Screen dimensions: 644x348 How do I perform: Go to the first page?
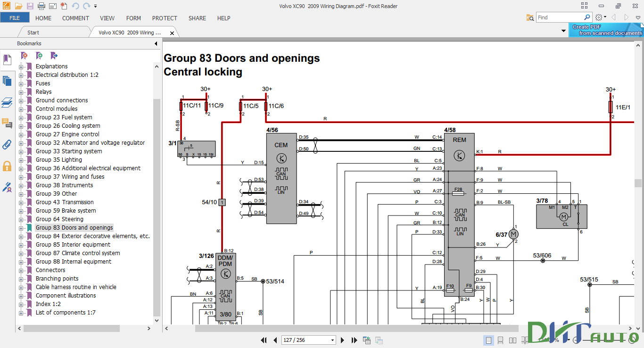[264, 340]
